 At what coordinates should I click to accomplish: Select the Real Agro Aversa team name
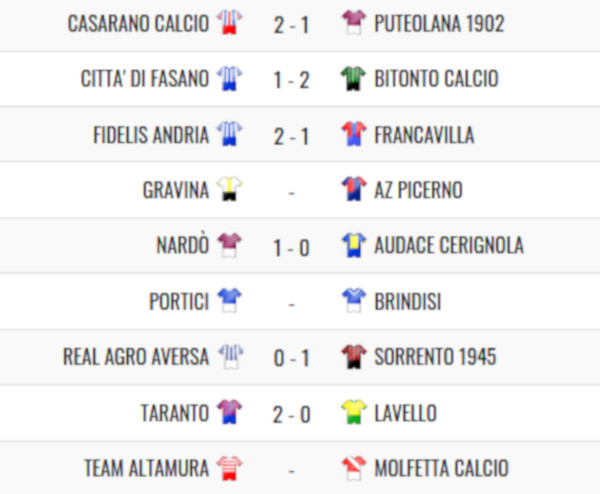tap(136, 357)
